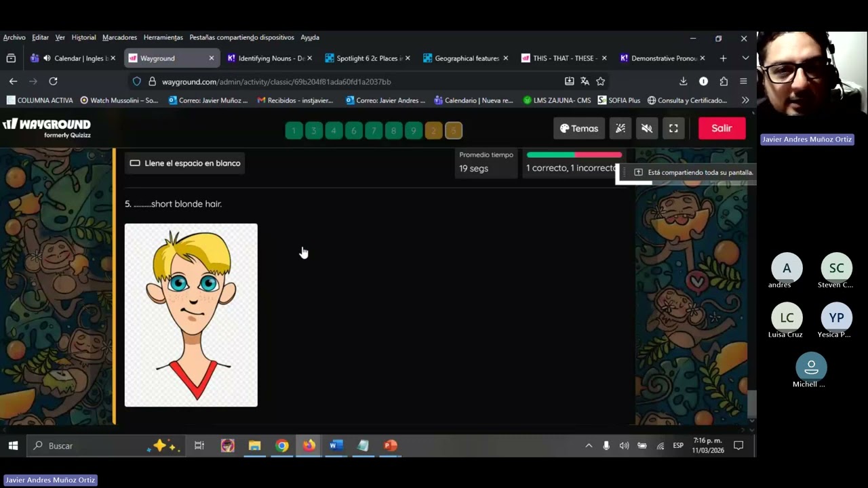Viewport: 868px width, 488px height.
Task: Open Word from the taskbar
Action: point(336,445)
